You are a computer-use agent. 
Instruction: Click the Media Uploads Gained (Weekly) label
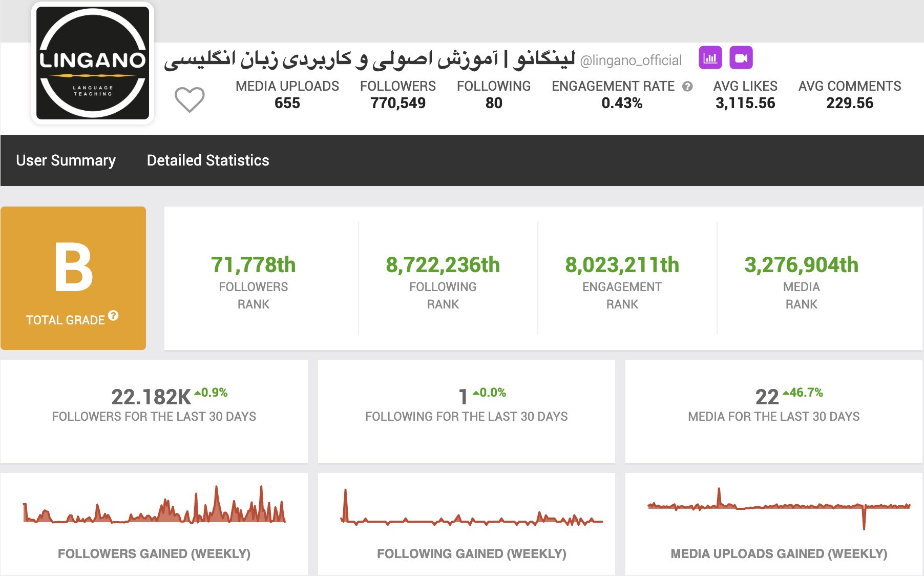[779, 554]
